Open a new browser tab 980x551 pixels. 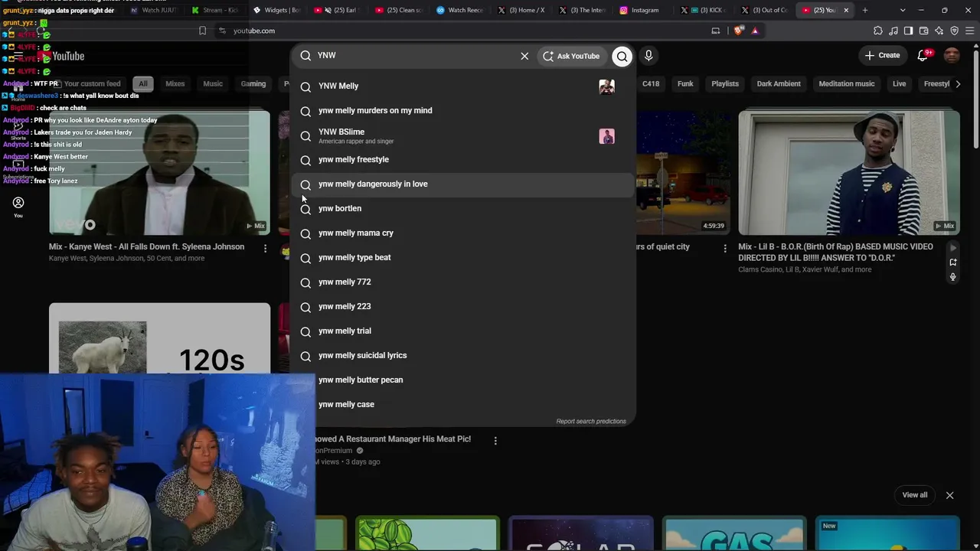click(865, 10)
